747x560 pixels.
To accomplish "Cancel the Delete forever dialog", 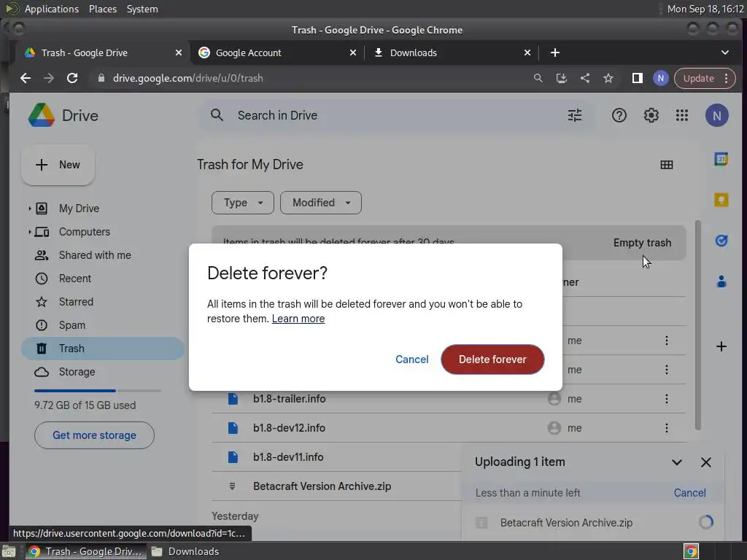I will pos(411,359).
